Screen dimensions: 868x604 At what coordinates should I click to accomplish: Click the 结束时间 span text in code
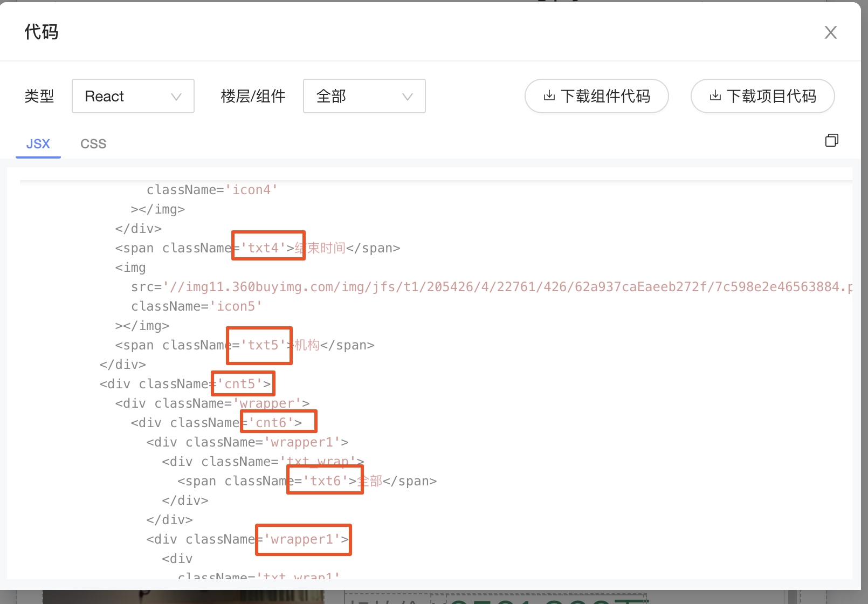click(321, 248)
